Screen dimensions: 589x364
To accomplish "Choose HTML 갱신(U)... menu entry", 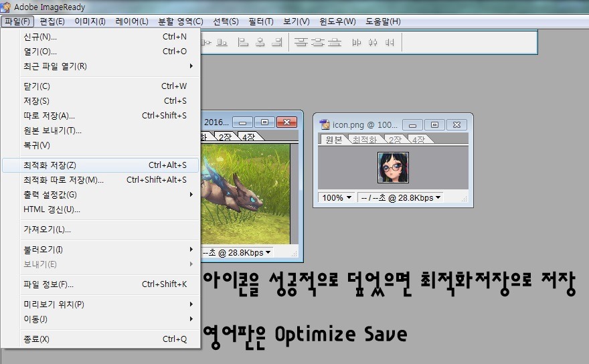I will (x=100, y=209).
